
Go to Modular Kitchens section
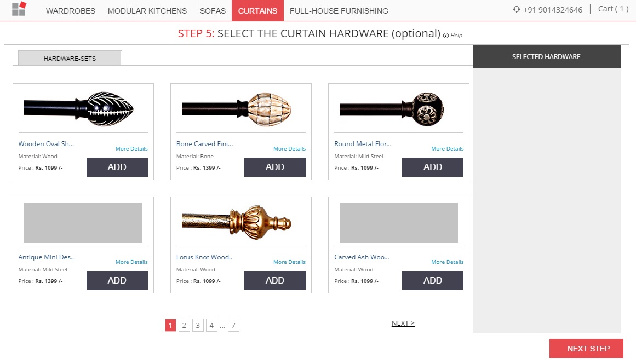pos(147,11)
